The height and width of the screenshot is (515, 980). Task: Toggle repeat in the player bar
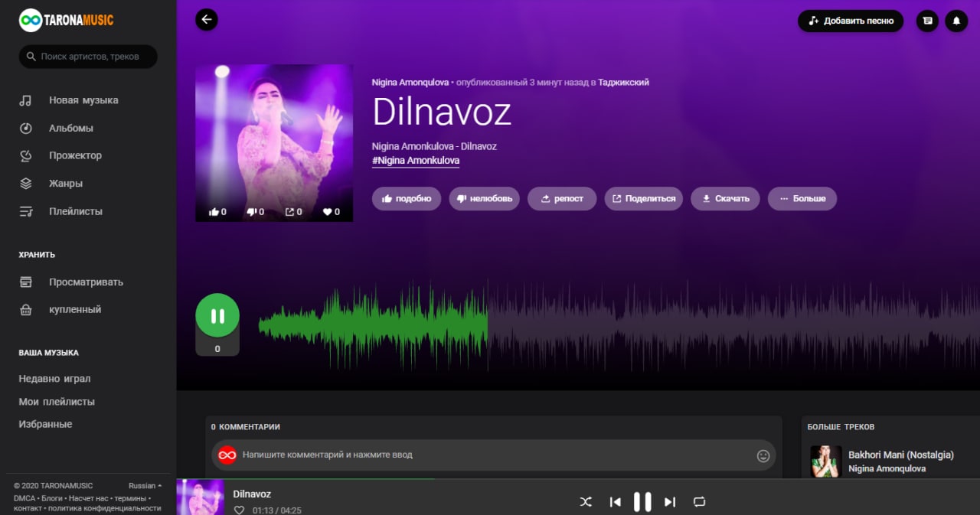point(699,502)
